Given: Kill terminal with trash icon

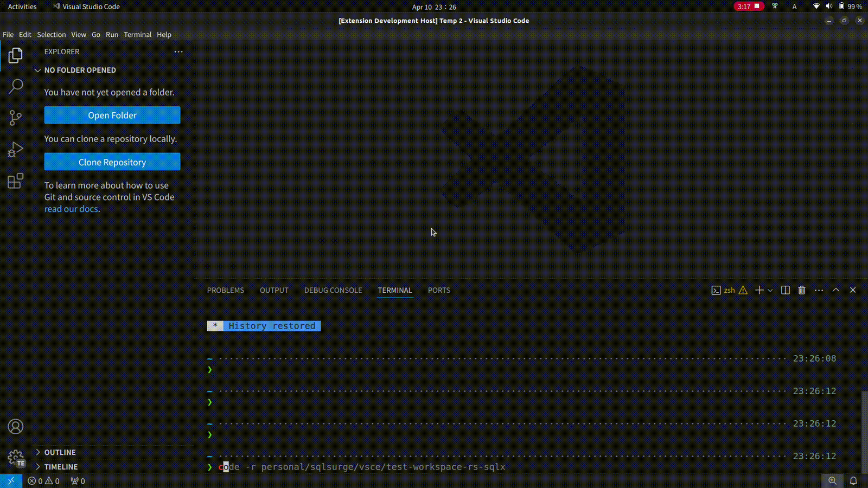Looking at the screenshot, I should click(802, 290).
